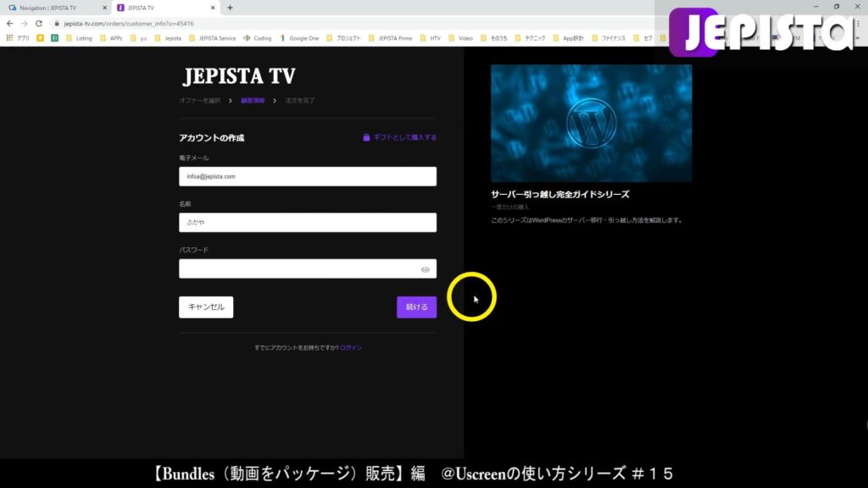Focus the 名前 name input field
This screenshot has width=868, height=488.
click(x=307, y=223)
